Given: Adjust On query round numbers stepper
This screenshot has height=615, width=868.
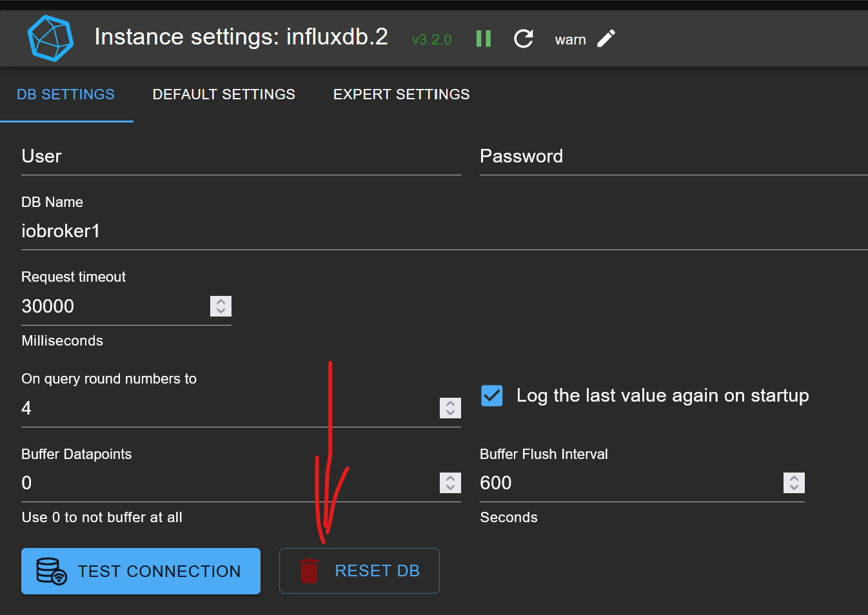Looking at the screenshot, I should pos(450,408).
